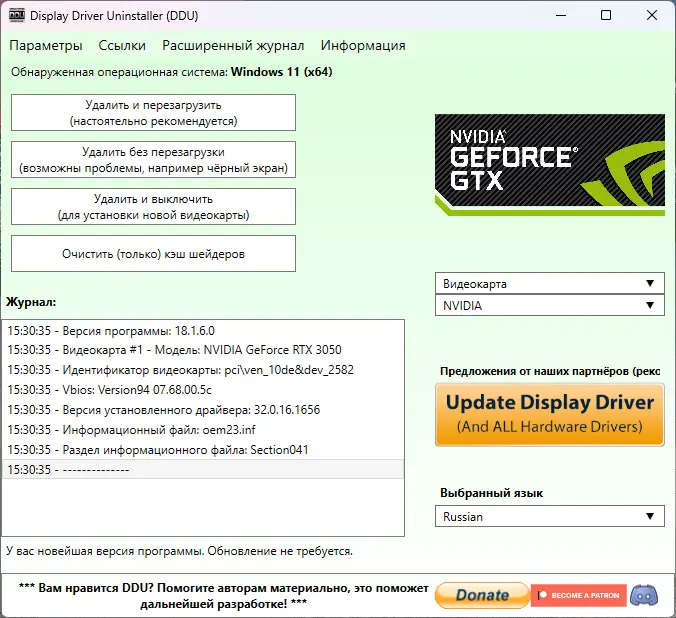This screenshot has width=676, height=618.
Task: Click the Вам нравится DDU donation message
Action: click(x=223, y=596)
